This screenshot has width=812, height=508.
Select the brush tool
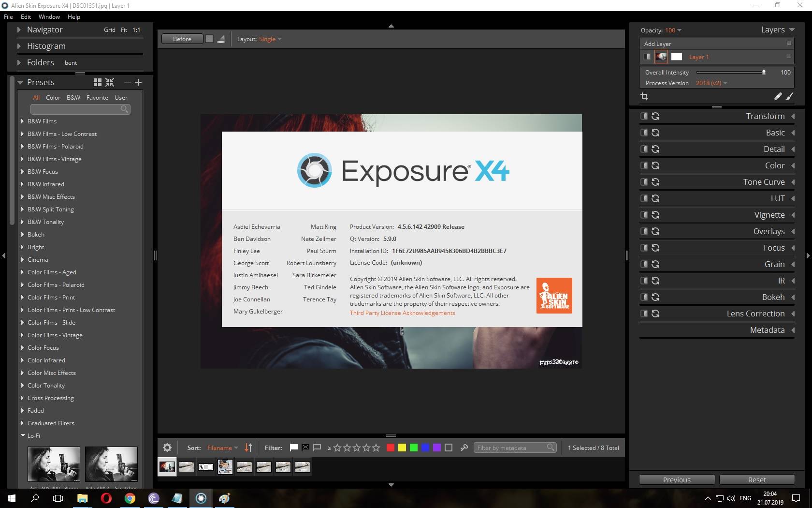pyautogui.click(x=789, y=96)
